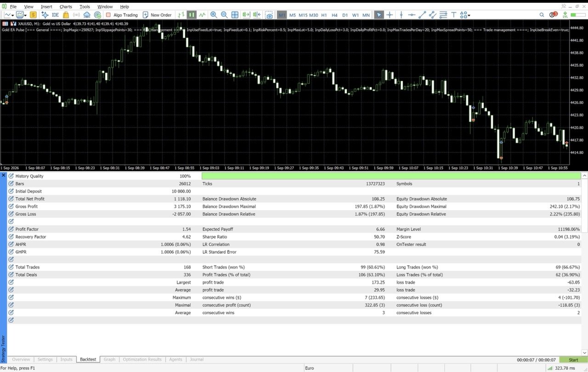Open a New Order dialog
The width and height of the screenshot is (588, 372).
click(x=157, y=15)
